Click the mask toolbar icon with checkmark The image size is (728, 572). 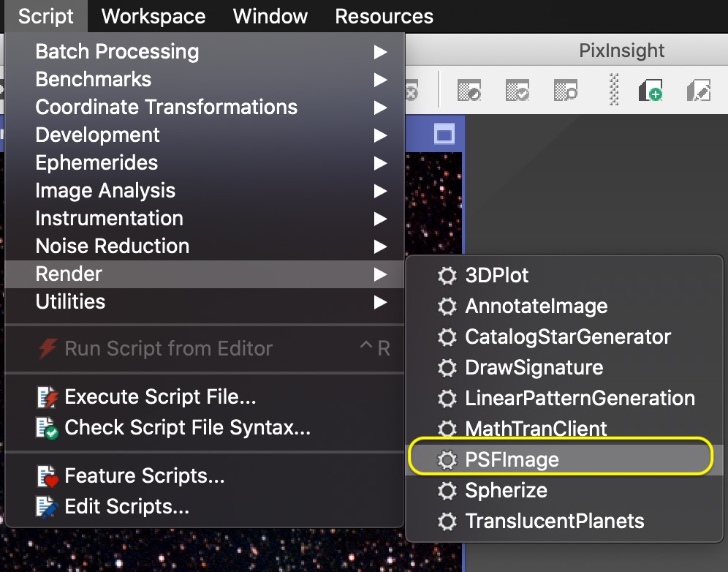pyautogui.click(x=517, y=91)
